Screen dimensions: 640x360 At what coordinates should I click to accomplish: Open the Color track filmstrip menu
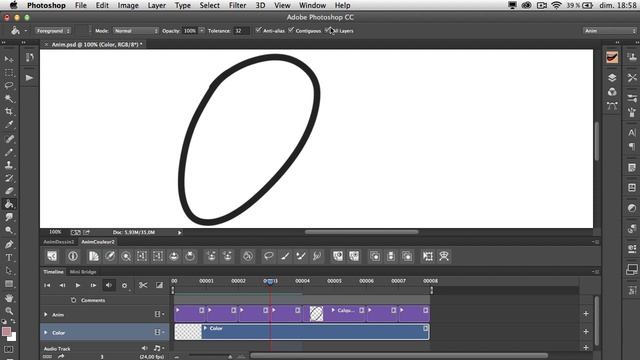tap(159, 332)
